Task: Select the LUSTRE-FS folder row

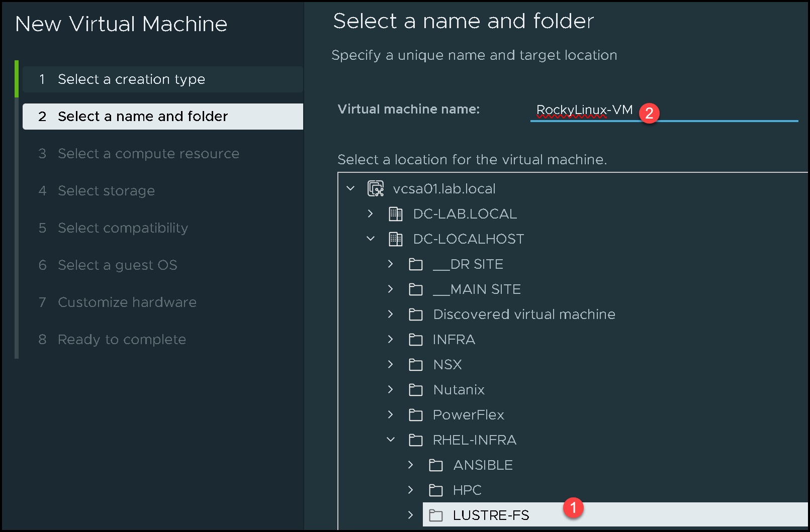Action: click(x=491, y=515)
